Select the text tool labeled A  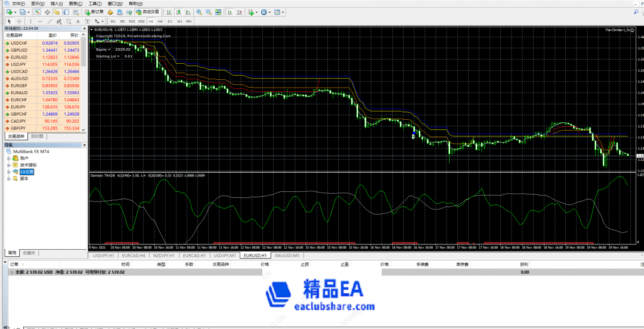[x=78, y=21]
